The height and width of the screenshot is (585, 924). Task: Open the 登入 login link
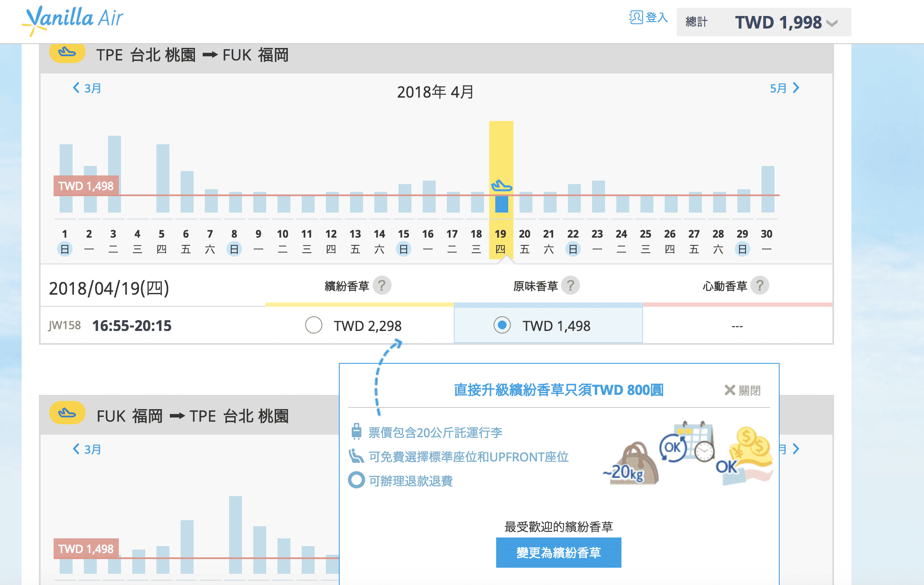[656, 18]
